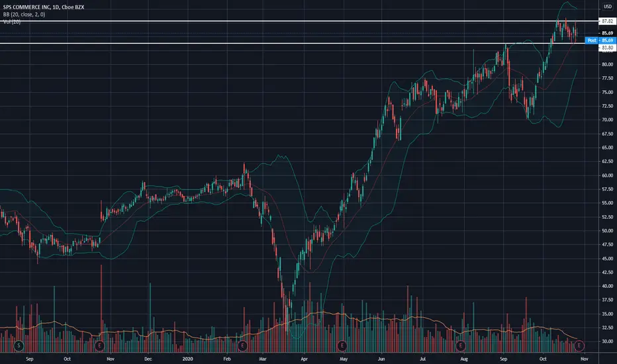Click the 50.00 price axis label
617x364 pixels.
[608, 231]
